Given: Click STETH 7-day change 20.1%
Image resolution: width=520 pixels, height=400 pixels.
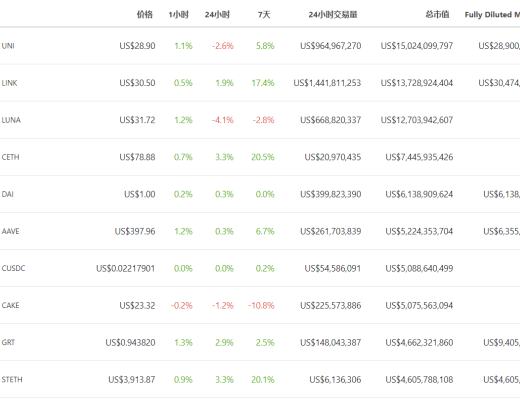Looking at the screenshot, I should point(263,379).
